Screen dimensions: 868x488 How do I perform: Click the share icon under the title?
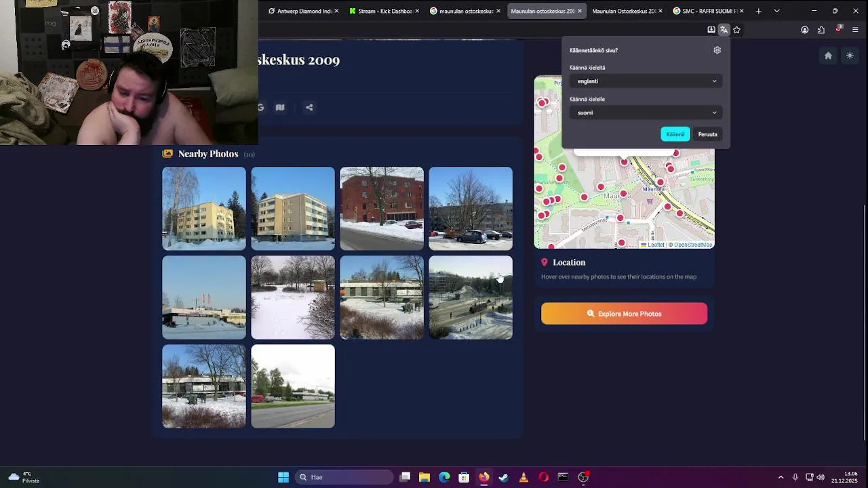309,107
